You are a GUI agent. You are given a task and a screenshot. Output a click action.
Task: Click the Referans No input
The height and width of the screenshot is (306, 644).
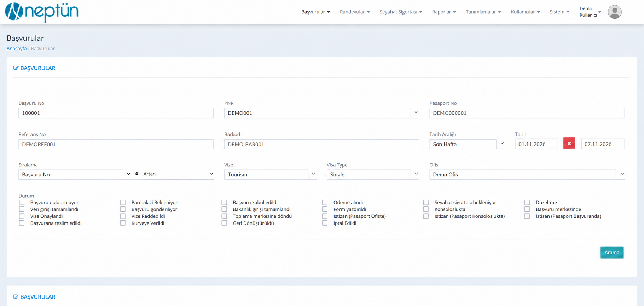coord(116,144)
